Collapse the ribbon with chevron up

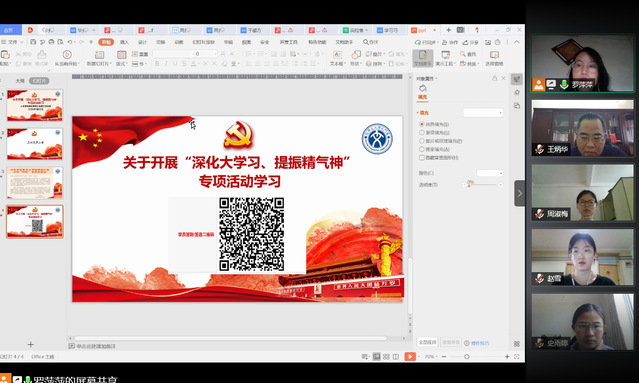click(517, 42)
